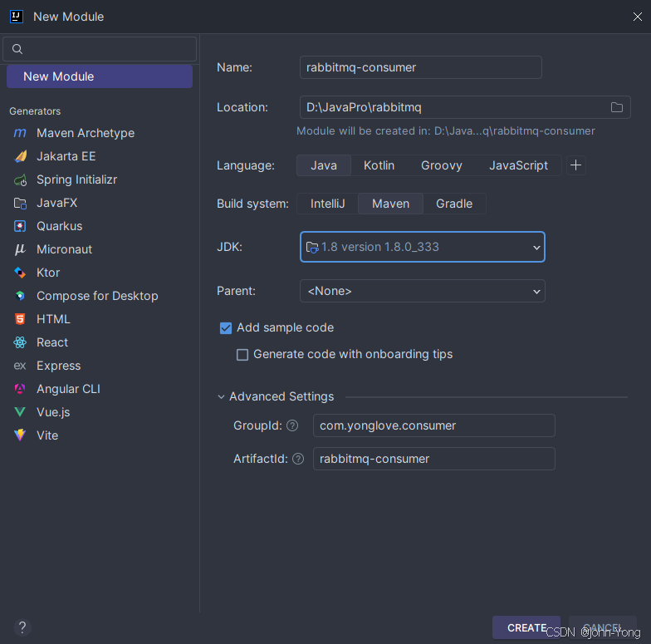651x644 pixels.
Task: Click the Micronaut mu icon
Action: coord(20,249)
